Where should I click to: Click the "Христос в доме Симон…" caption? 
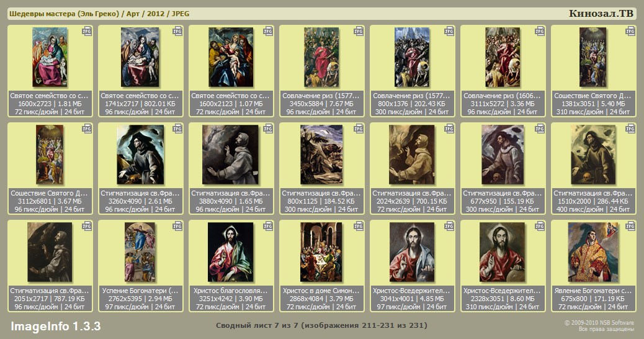click(321, 291)
